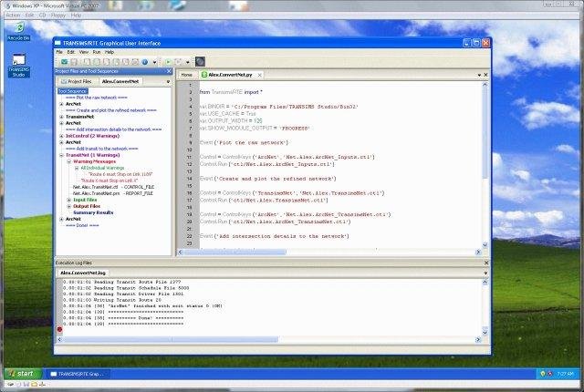Expand the Input Files node
This screenshot has height=392, width=584.
point(69,200)
